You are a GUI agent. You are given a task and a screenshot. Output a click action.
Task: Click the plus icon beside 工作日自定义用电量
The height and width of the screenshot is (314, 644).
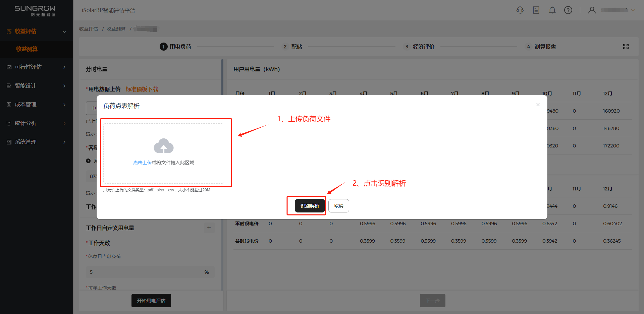tap(209, 228)
